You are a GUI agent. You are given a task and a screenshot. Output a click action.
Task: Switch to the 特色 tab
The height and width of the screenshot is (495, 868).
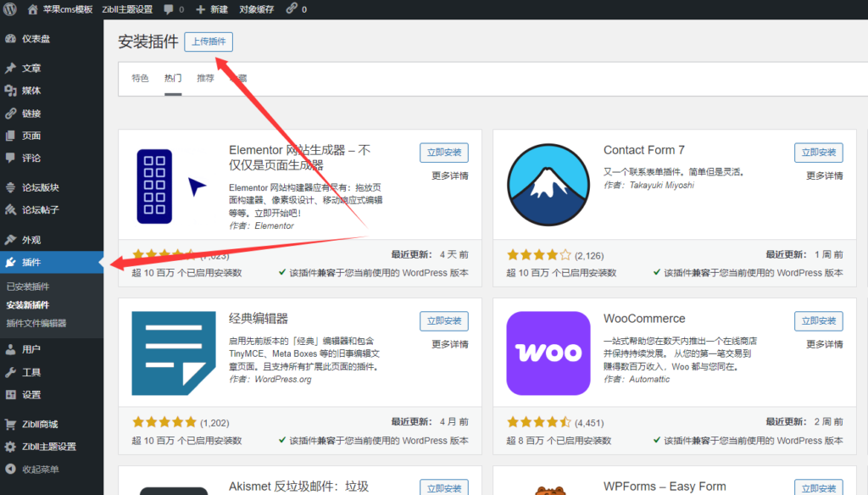[140, 78]
